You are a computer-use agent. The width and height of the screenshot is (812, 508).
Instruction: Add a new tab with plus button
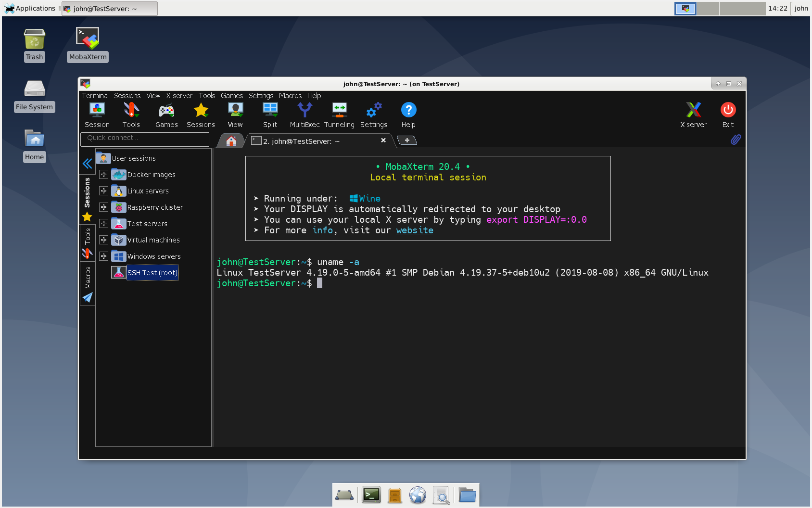tap(407, 140)
